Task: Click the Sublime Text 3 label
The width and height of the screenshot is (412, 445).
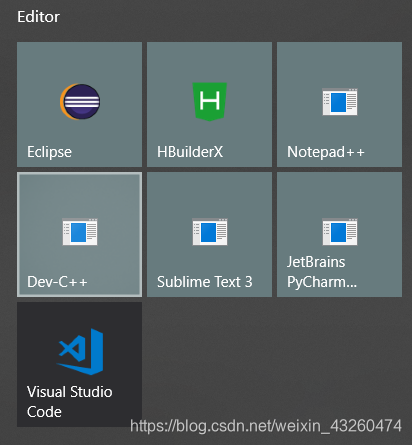Action: click(x=205, y=282)
